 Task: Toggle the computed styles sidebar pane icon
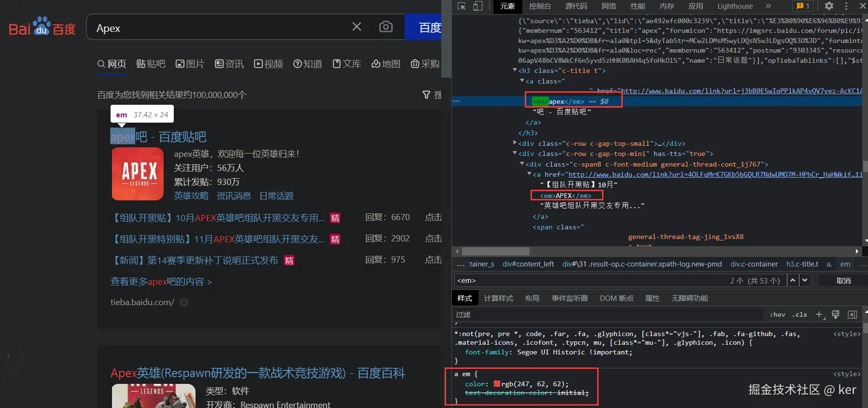click(853, 314)
